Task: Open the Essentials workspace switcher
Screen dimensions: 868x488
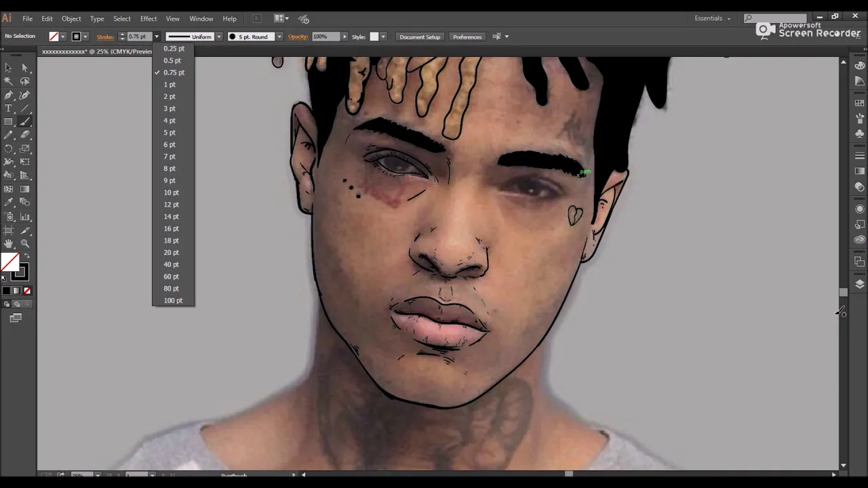Action: tap(712, 18)
